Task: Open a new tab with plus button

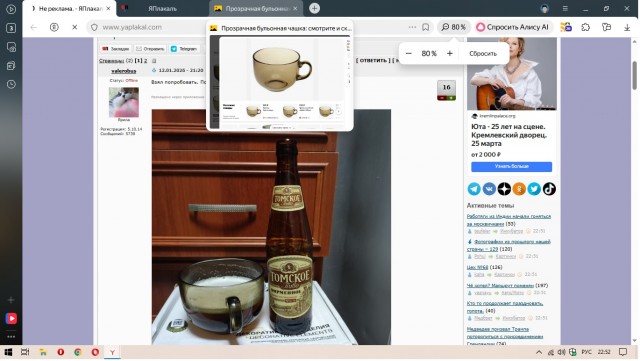Action: (314, 8)
